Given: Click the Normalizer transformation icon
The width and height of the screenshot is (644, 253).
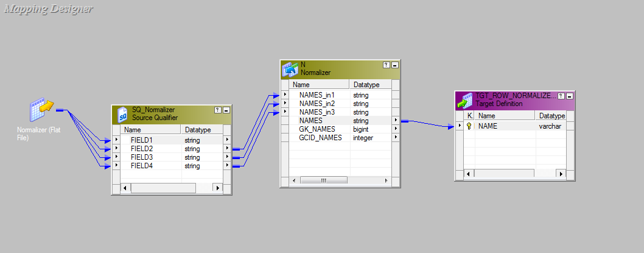Looking at the screenshot, I should [290, 70].
